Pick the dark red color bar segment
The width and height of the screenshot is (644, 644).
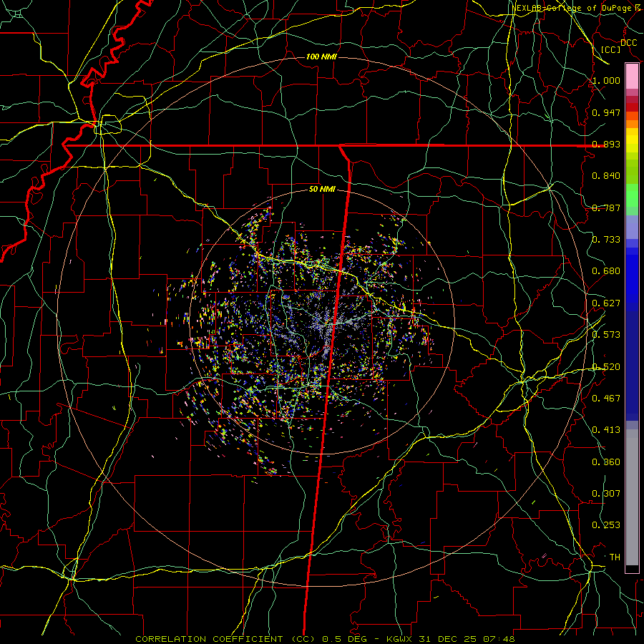tap(632, 107)
